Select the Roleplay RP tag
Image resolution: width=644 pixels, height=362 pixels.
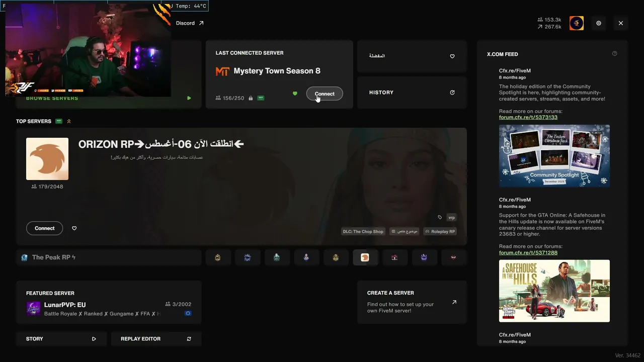click(x=440, y=232)
